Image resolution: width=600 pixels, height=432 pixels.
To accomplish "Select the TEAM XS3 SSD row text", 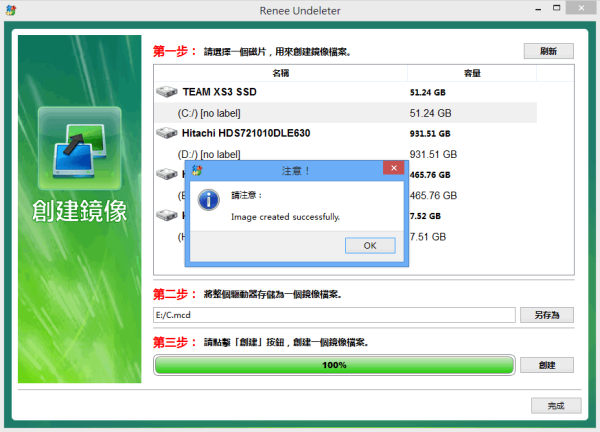I will [x=219, y=92].
